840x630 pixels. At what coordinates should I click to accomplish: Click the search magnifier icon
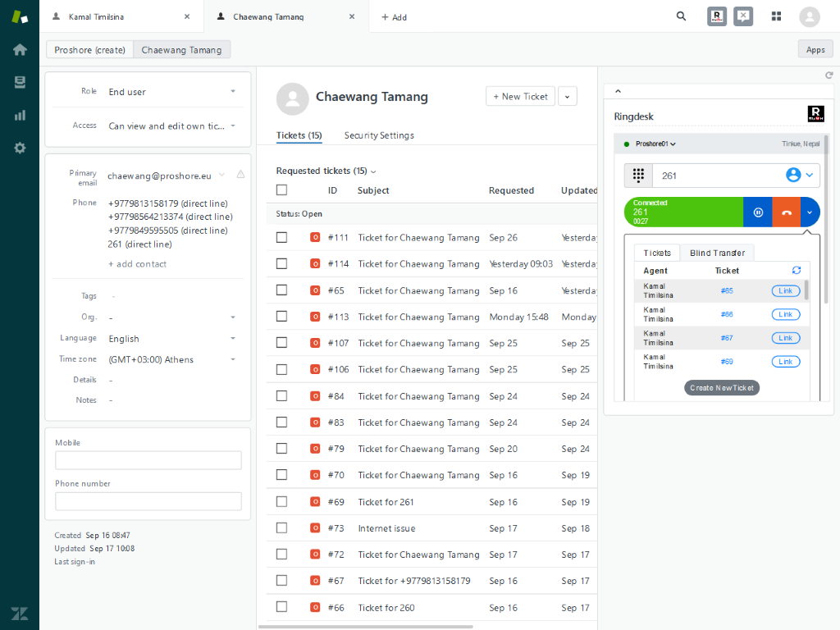[681, 16]
